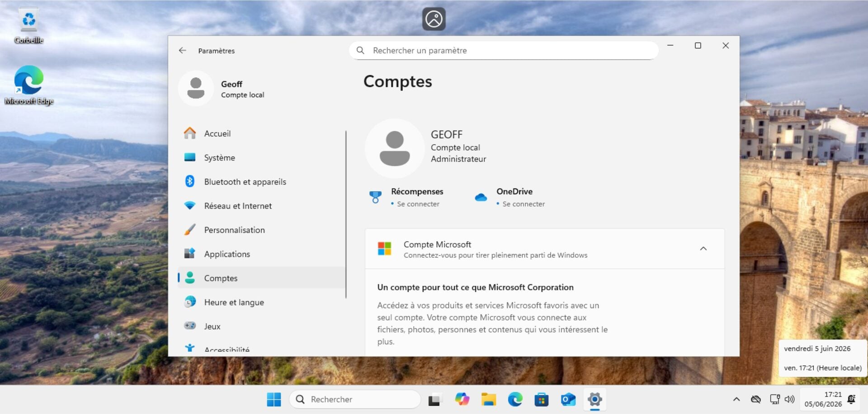Click the circular user icon above the window
The height and width of the screenshot is (414, 868).
[x=434, y=19]
